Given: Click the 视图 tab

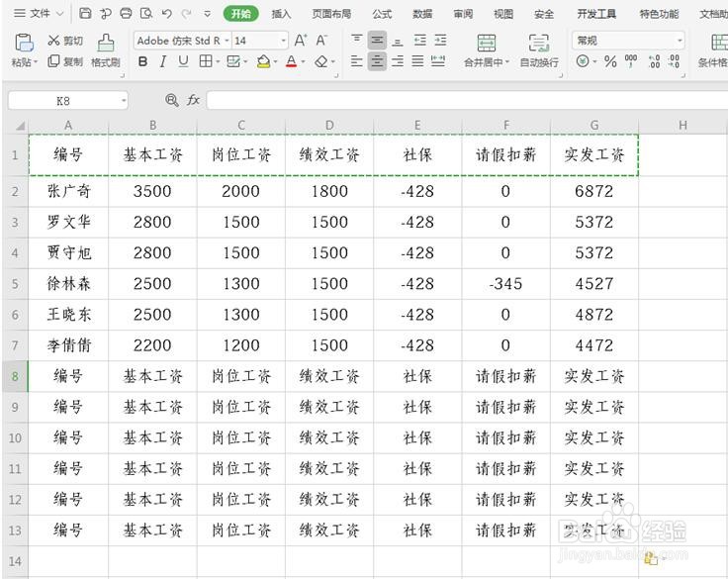Looking at the screenshot, I should (x=503, y=14).
